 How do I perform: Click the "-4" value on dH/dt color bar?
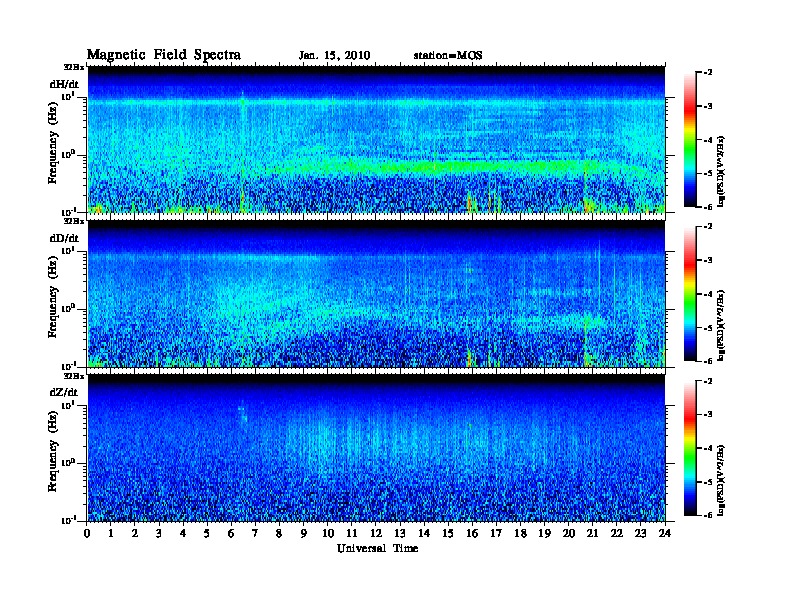(x=708, y=140)
